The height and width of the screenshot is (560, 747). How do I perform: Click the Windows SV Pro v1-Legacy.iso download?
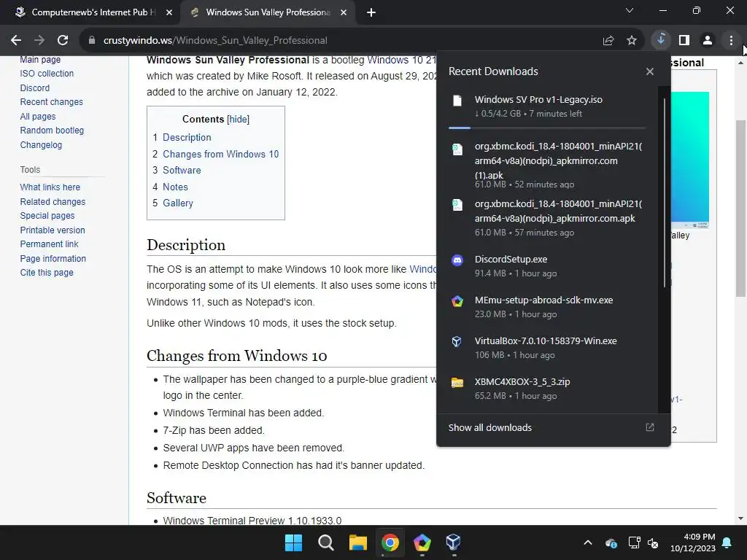547,106
